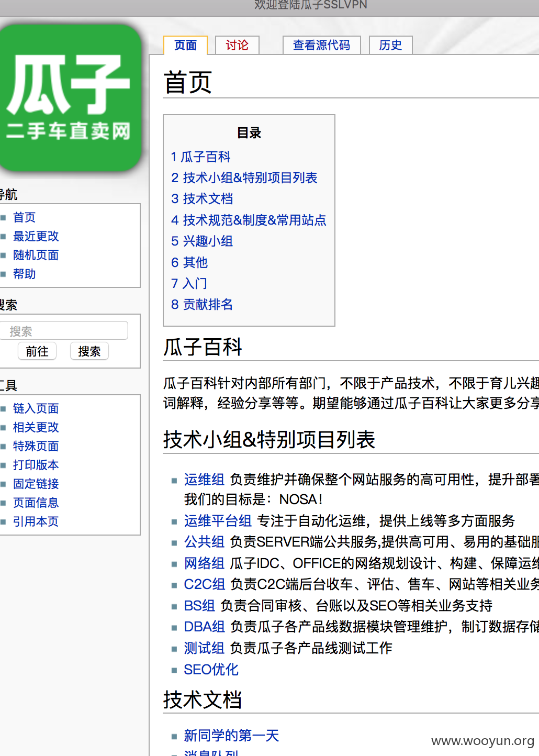Open the 新同学的第一天 document link
Image resolution: width=539 pixels, height=756 pixels.
tap(231, 736)
